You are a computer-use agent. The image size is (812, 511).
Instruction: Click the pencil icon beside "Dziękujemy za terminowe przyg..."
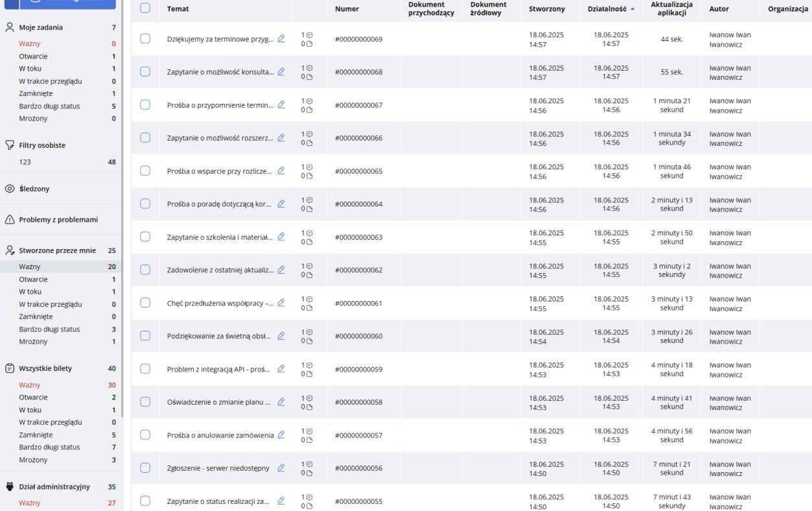(x=281, y=38)
